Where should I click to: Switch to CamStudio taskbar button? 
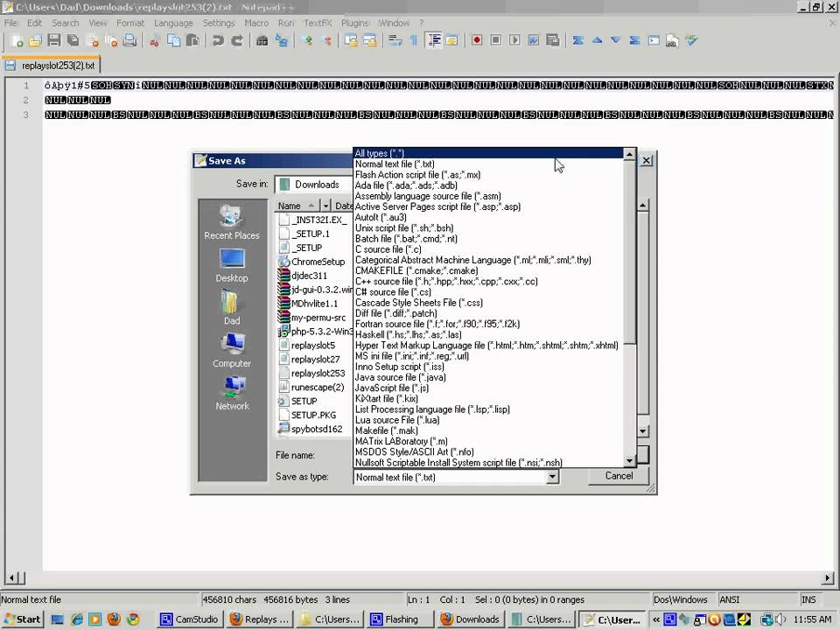[x=190, y=619]
